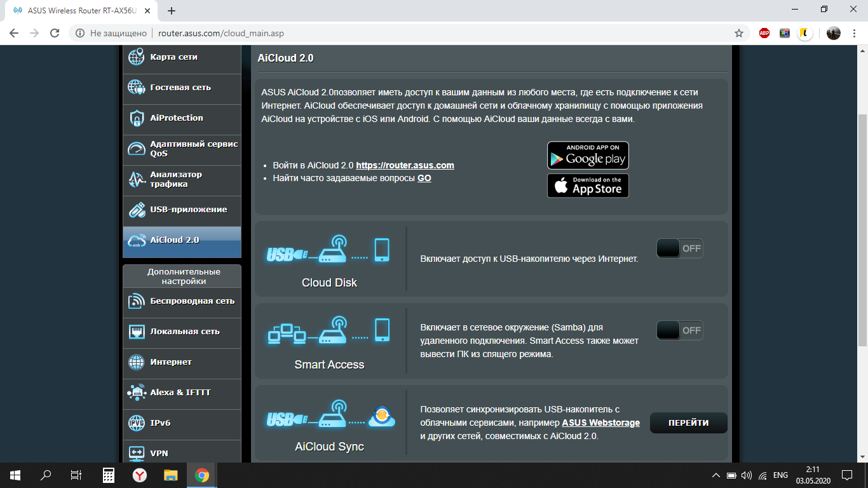Click the page vertical scrollbar

[862, 230]
